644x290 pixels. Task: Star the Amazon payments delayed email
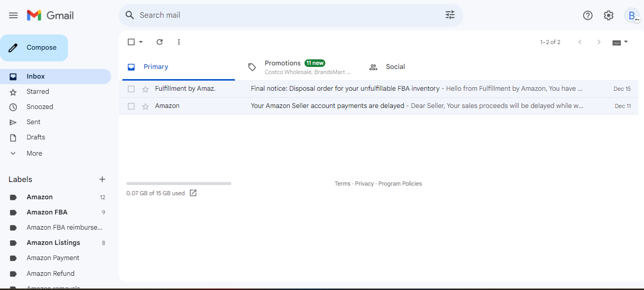[146, 106]
